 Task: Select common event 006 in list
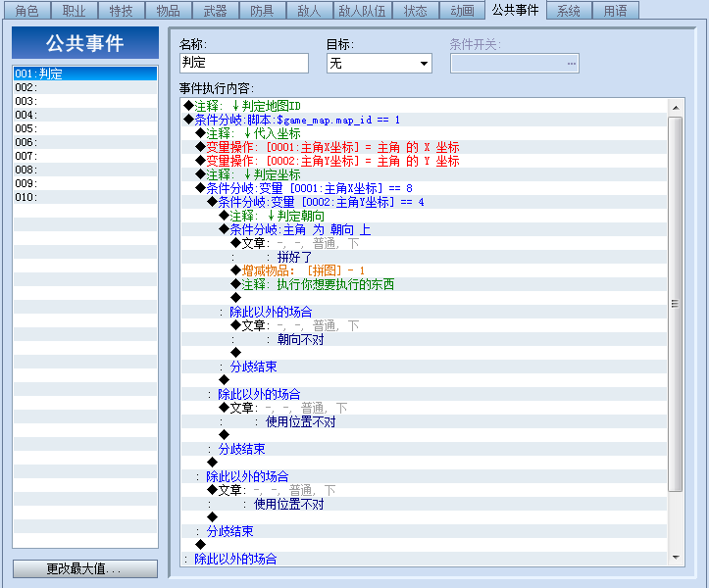85,142
